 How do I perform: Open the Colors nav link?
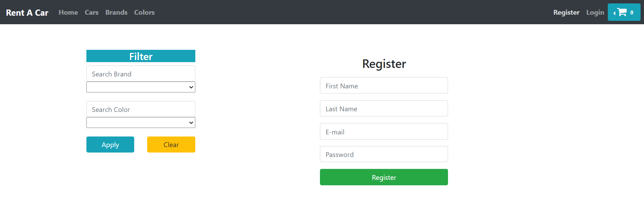(144, 12)
